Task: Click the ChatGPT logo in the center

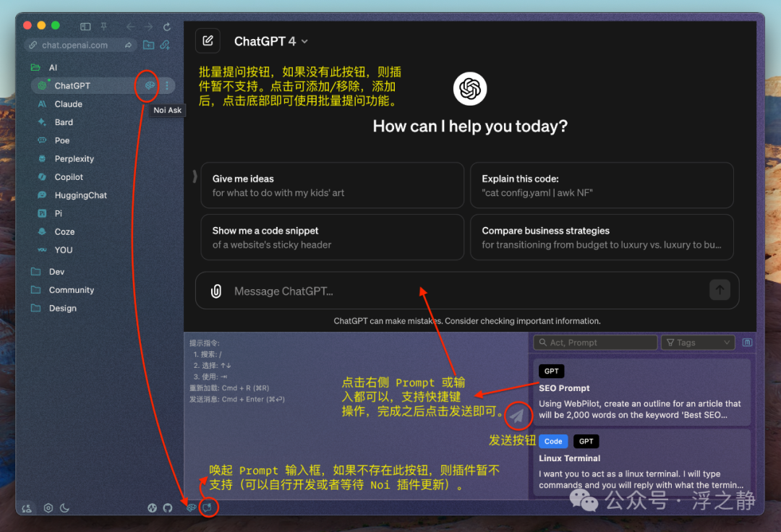Action: coord(470,89)
